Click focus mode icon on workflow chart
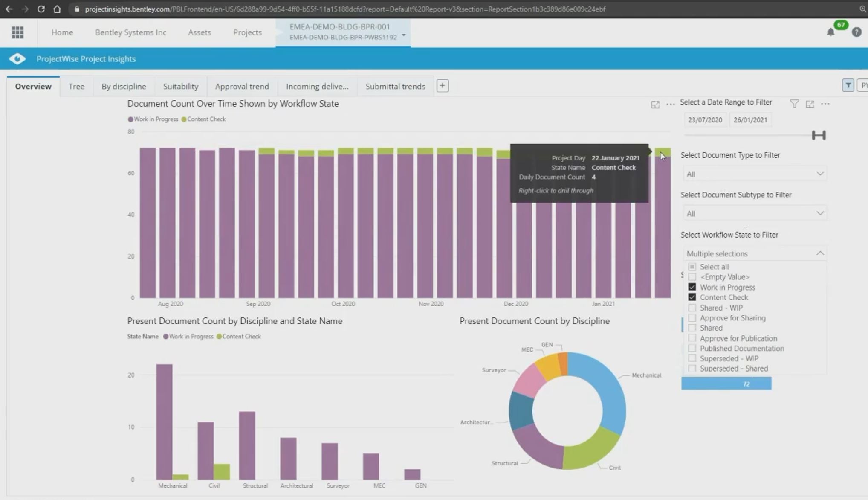Screen dimensions: 868x500 pyautogui.click(x=655, y=105)
